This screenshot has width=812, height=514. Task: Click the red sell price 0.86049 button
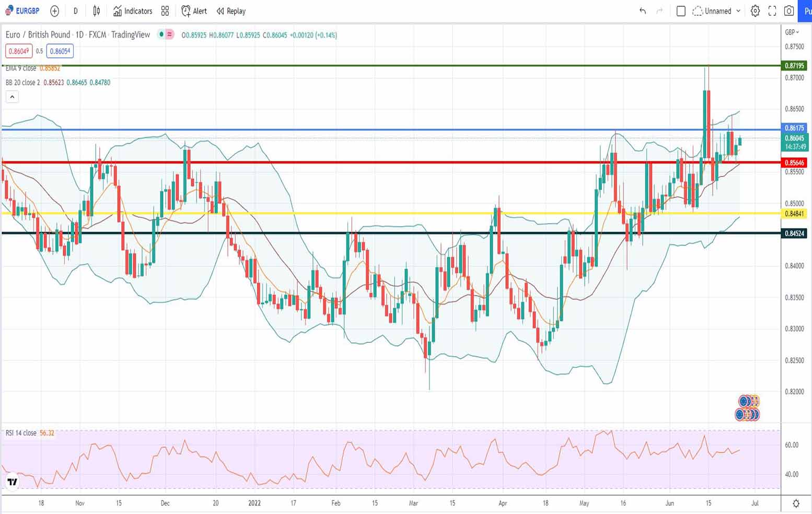(x=19, y=51)
